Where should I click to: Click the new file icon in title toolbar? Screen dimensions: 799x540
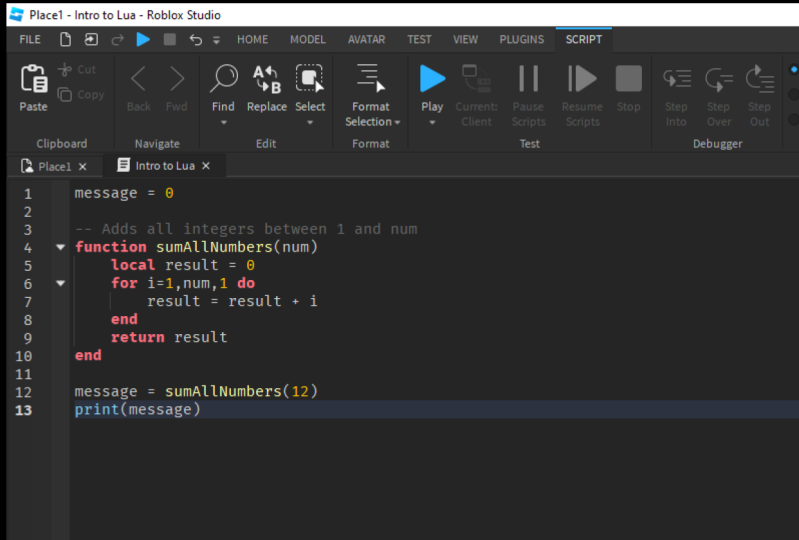pos(66,40)
